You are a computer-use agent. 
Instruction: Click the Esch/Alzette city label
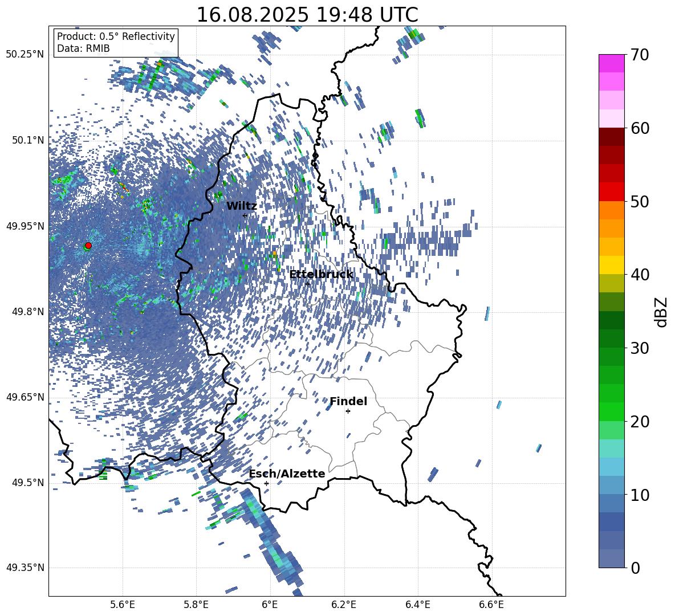(287, 474)
